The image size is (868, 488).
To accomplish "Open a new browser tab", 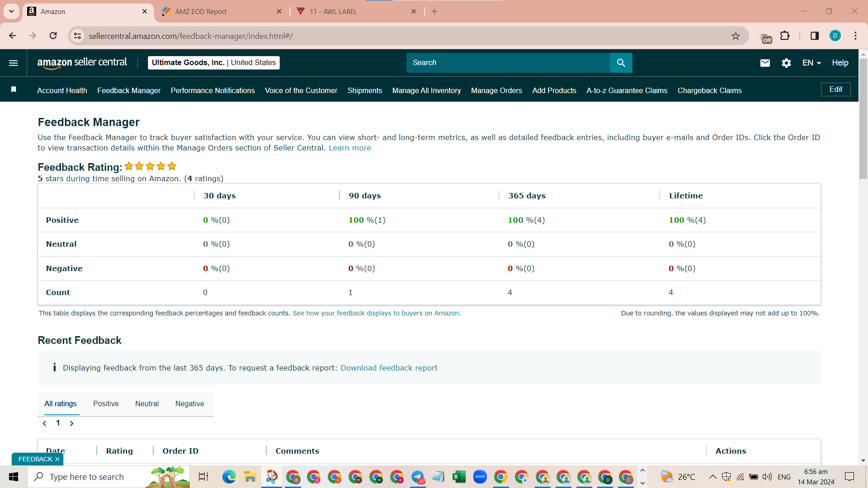I will (x=434, y=11).
